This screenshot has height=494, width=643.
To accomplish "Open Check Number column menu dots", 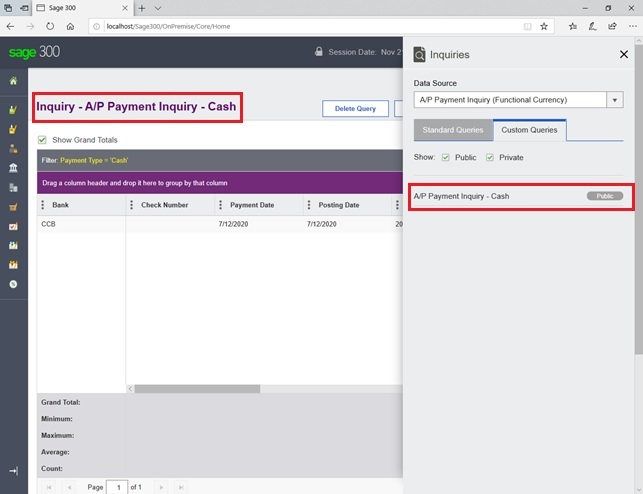I will [x=132, y=205].
